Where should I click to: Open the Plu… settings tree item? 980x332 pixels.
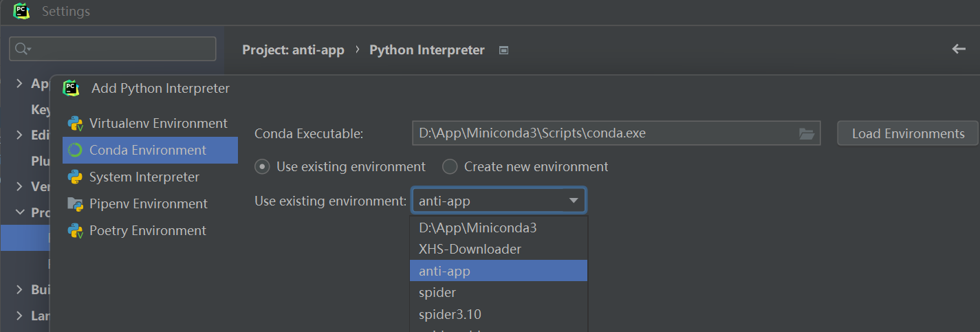pos(40,161)
